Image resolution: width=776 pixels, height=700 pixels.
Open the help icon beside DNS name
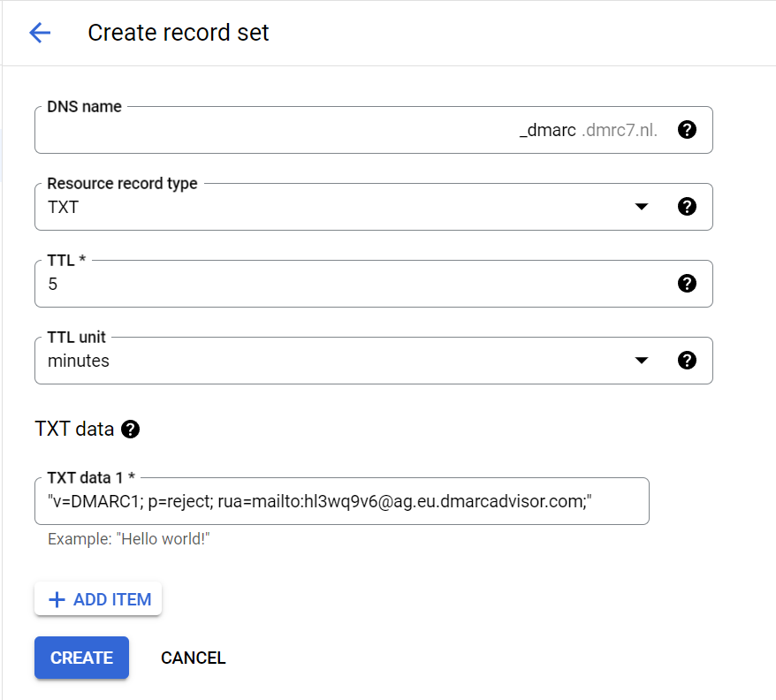[x=687, y=130]
